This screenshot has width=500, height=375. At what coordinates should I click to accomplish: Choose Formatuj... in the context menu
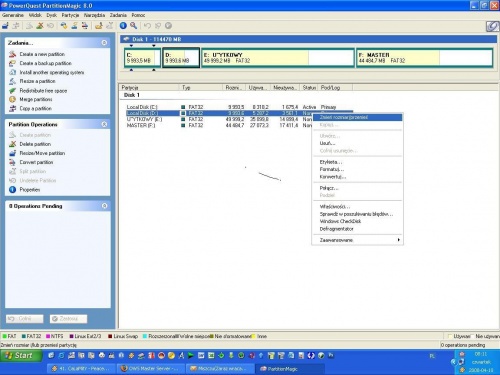point(357,169)
